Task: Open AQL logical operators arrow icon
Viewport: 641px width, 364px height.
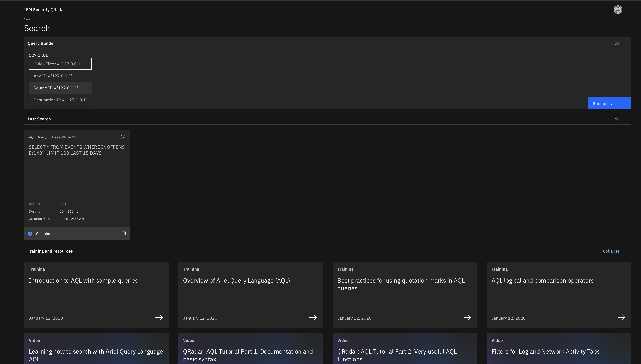Action: (621, 317)
